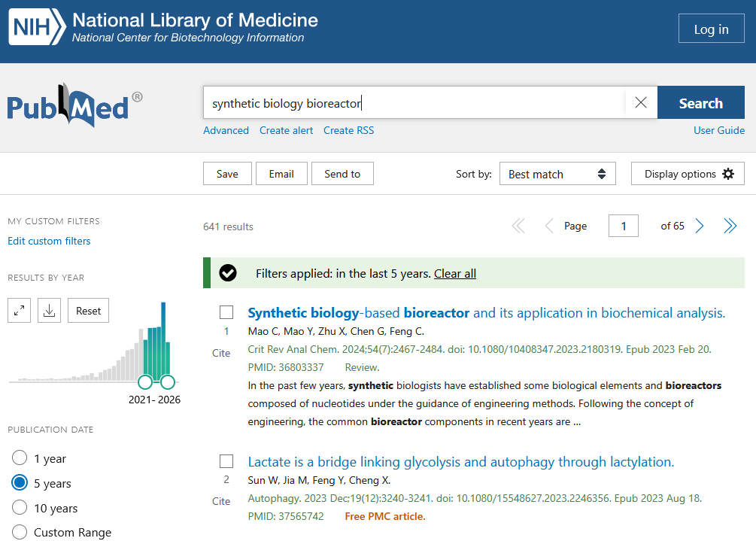Select Custom Range publication date
This screenshot has width=756, height=541.
(x=20, y=532)
